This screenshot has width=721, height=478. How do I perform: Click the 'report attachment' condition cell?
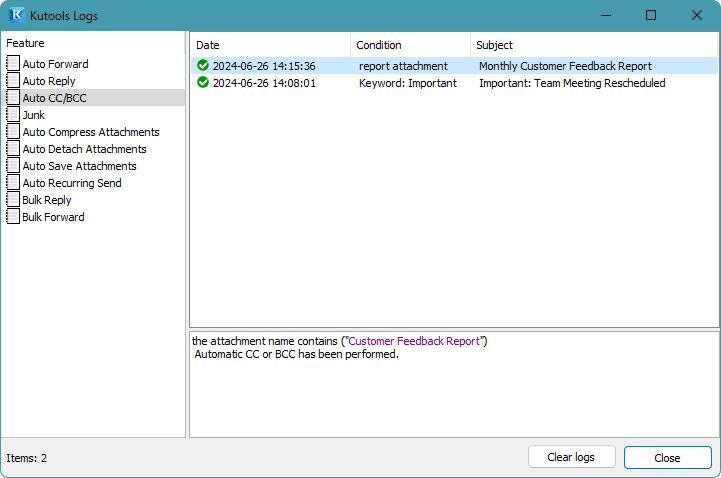[x=403, y=66]
